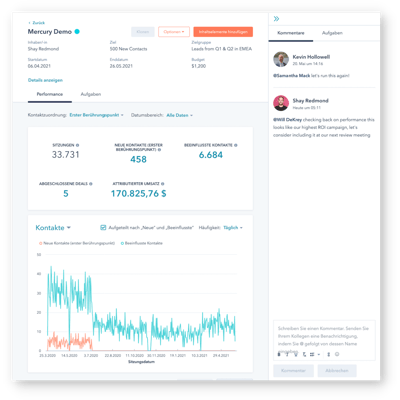This screenshot has height=400, width=400.
Task: Toggle 'Aufgeteilt nach Neue und Beeinflusste' checkbox
Action: (x=103, y=228)
